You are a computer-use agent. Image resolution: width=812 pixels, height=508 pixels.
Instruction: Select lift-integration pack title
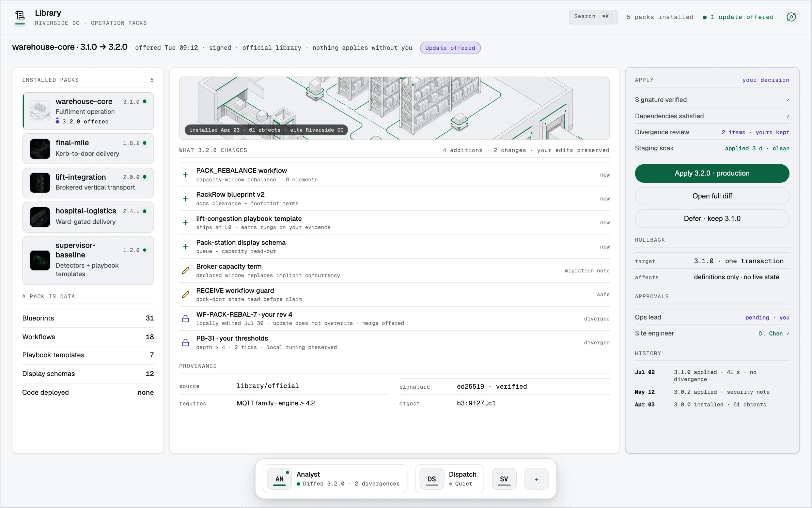click(x=81, y=177)
